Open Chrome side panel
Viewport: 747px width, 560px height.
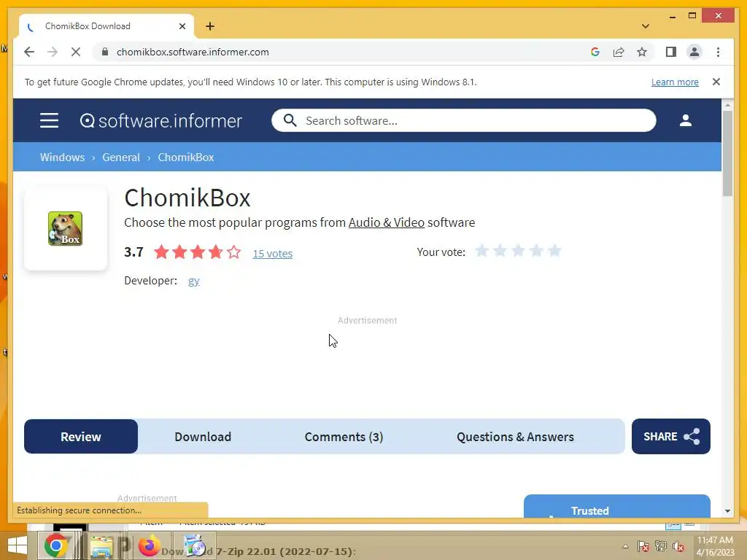[x=671, y=52]
